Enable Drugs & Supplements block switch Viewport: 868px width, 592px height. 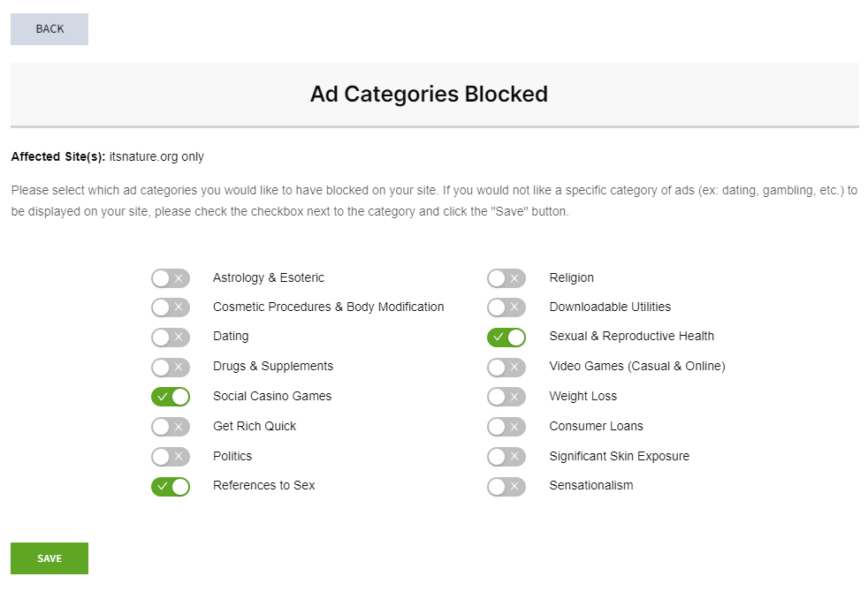[170, 367]
